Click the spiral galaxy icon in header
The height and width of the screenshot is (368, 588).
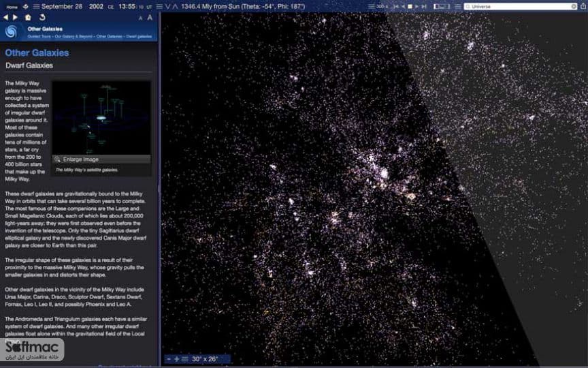pos(12,32)
